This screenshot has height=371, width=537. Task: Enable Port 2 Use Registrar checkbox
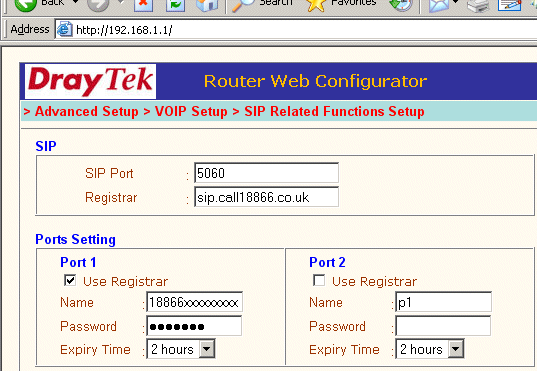tap(319, 281)
